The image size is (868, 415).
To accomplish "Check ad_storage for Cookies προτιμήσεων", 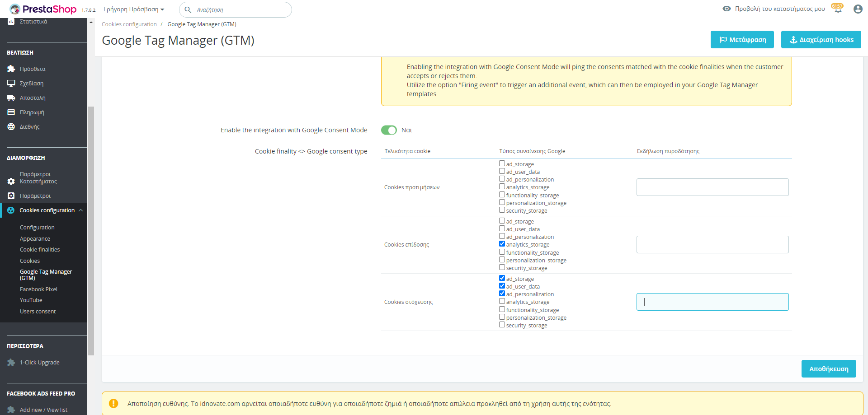I will (502, 163).
